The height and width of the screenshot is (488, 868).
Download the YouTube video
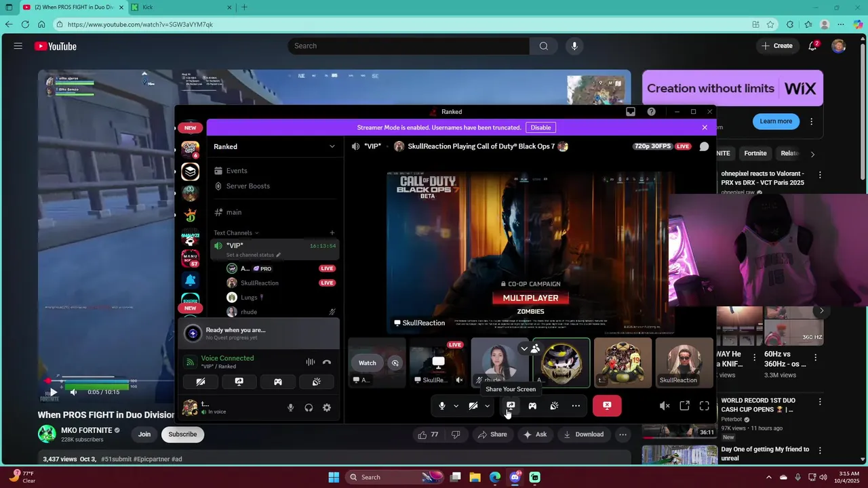(583, 434)
